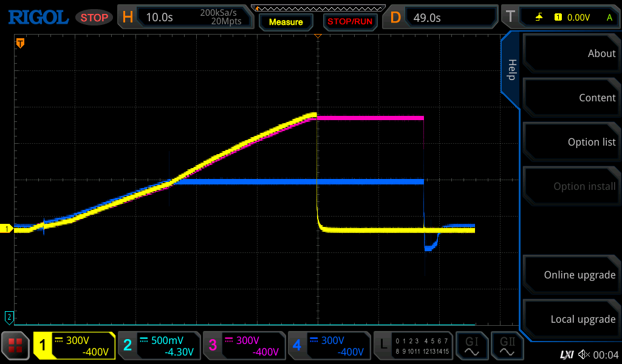Toggle channel 4 with the blue 300V label

pyautogui.click(x=329, y=346)
